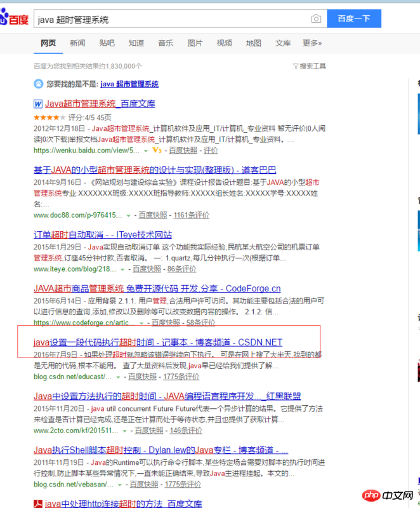
Task: Click the PDF icon for http连接超时 result
Action: [38, 504]
